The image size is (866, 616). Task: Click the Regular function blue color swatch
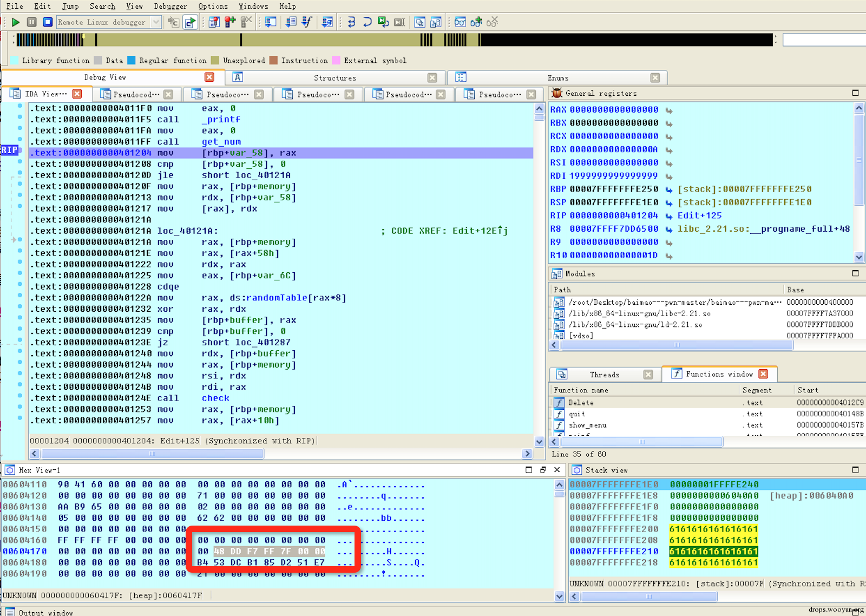(x=131, y=61)
